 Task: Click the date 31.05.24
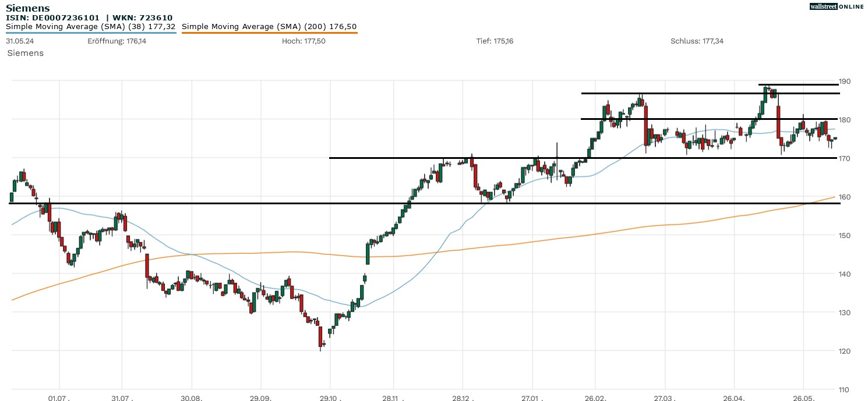(x=19, y=41)
